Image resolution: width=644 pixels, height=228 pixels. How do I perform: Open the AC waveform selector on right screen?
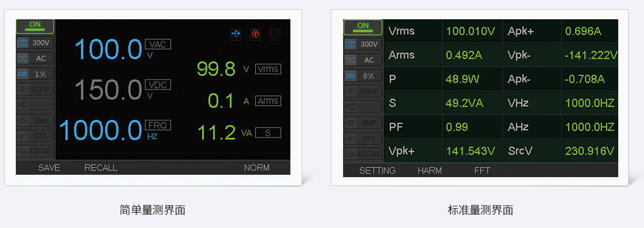coord(363,60)
